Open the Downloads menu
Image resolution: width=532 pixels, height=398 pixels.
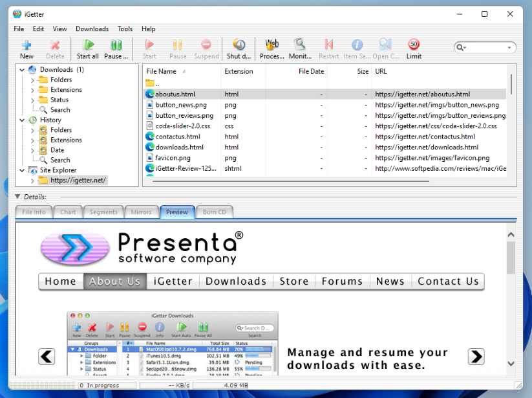pos(92,29)
